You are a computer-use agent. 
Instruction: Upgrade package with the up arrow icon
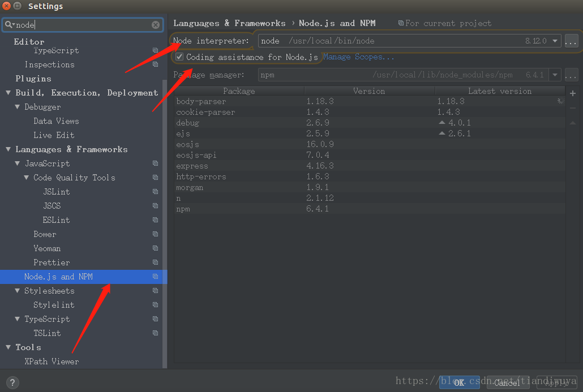pos(573,123)
